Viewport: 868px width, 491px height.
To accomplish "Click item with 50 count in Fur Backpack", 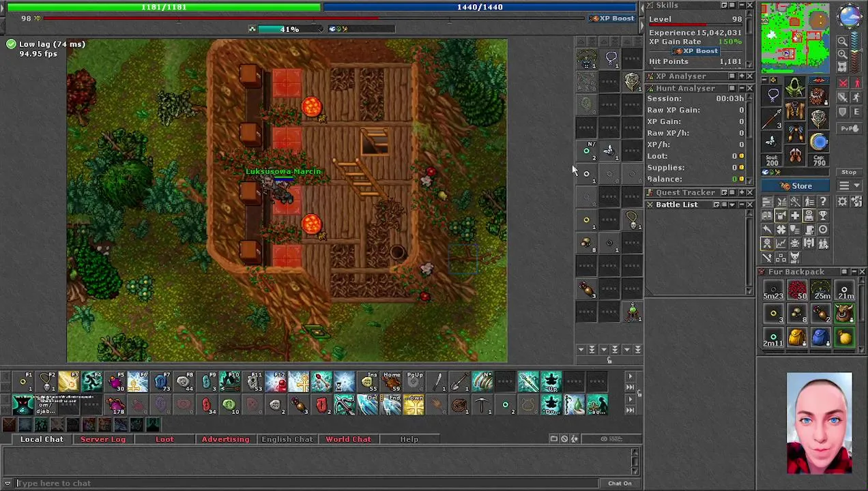I will [796, 291].
